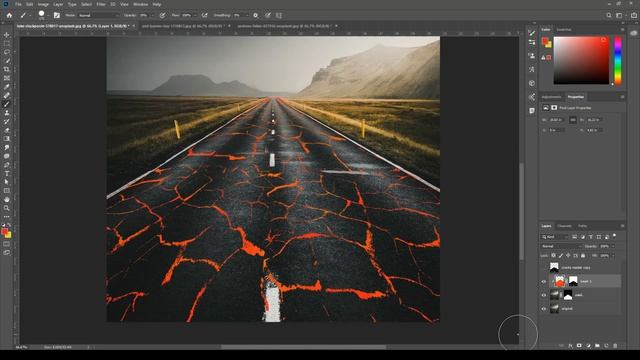Select the Type tool
Viewport: 640px width, 360px height.
coord(7,173)
